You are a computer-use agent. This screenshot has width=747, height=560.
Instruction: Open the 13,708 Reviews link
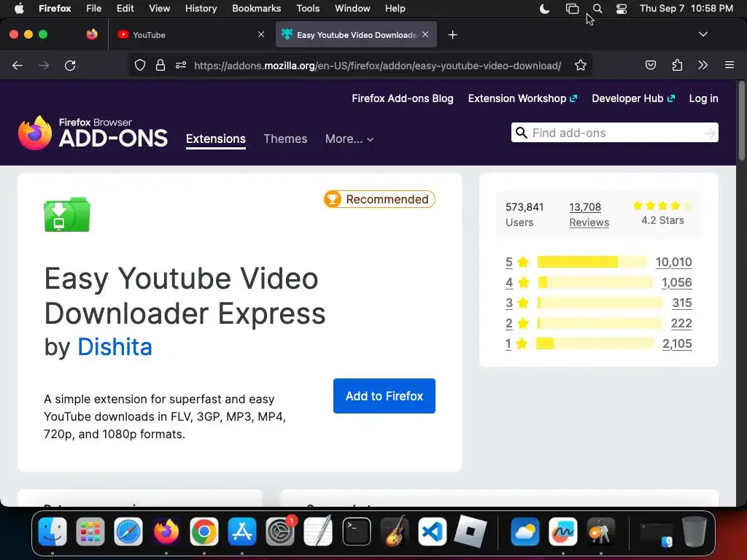589,215
